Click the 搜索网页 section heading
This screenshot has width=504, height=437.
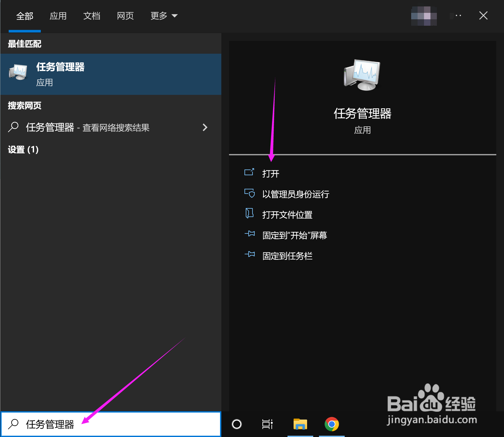click(x=24, y=105)
